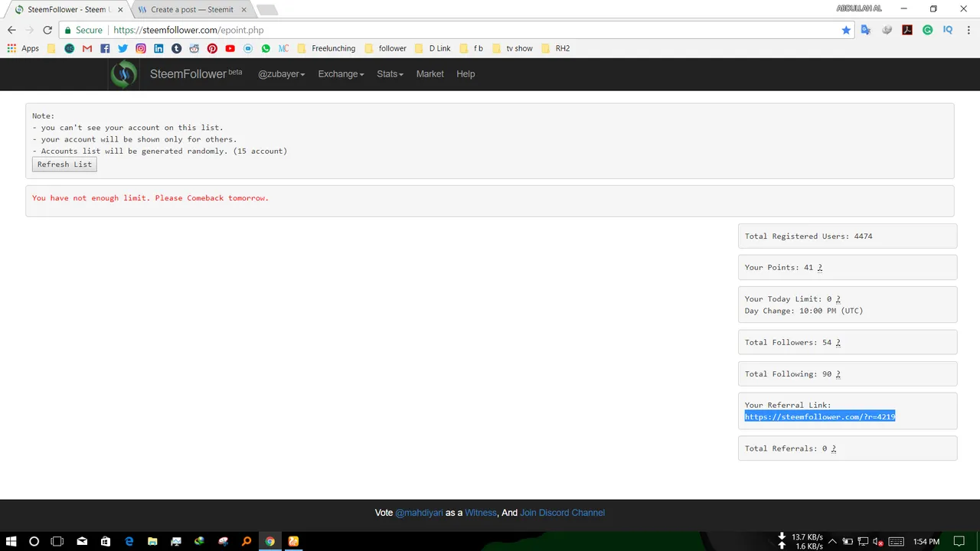Screen dimensions: 980x551
Task: Open the Google Translate extension
Action: tap(866, 30)
